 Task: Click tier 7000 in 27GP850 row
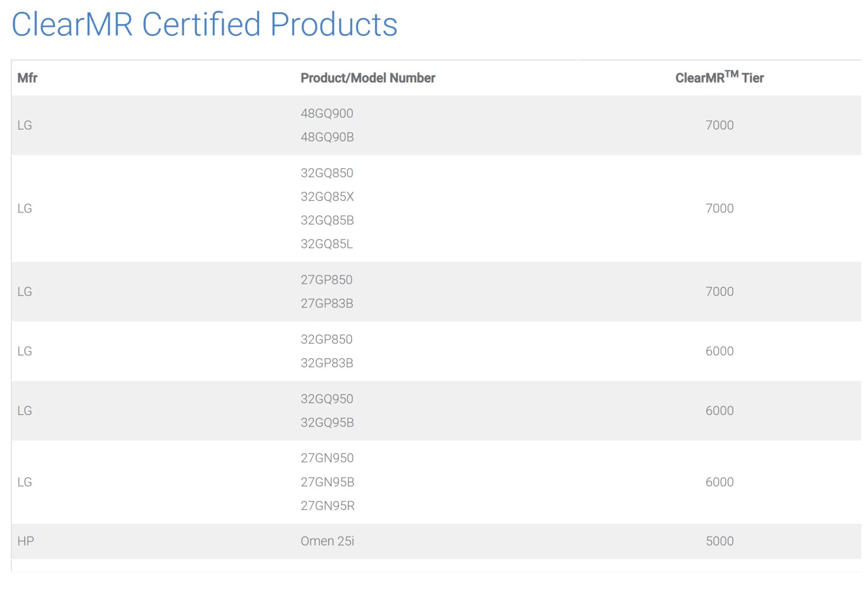(719, 292)
